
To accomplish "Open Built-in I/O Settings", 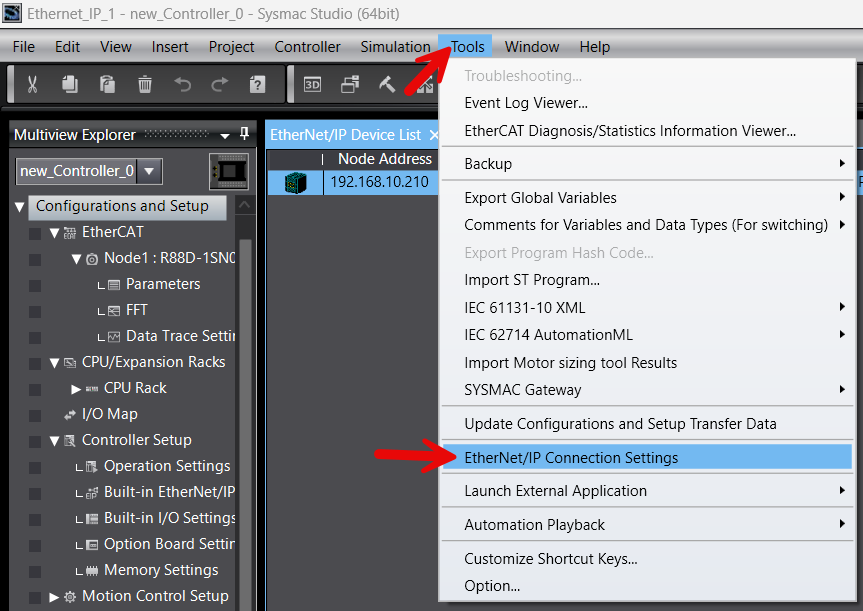I will (x=170, y=518).
